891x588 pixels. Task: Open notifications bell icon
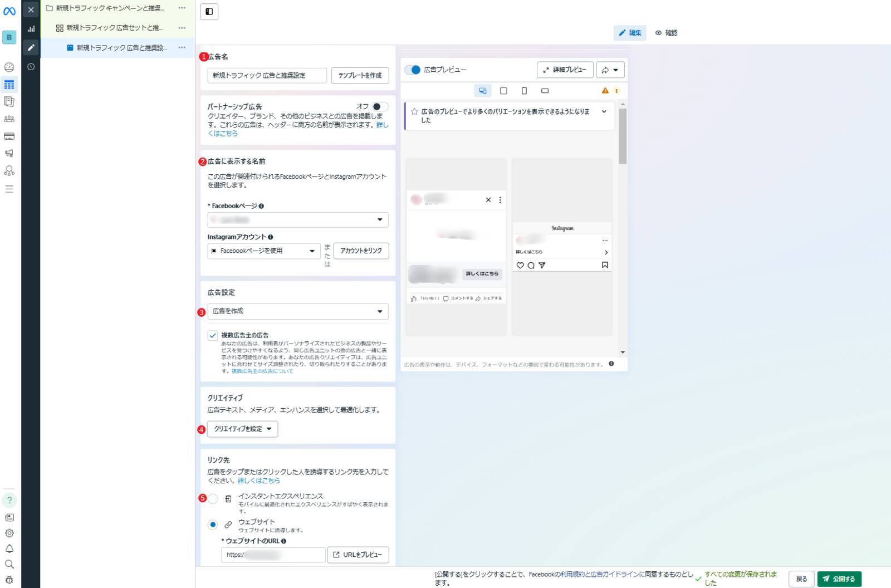[x=9, y=548]
